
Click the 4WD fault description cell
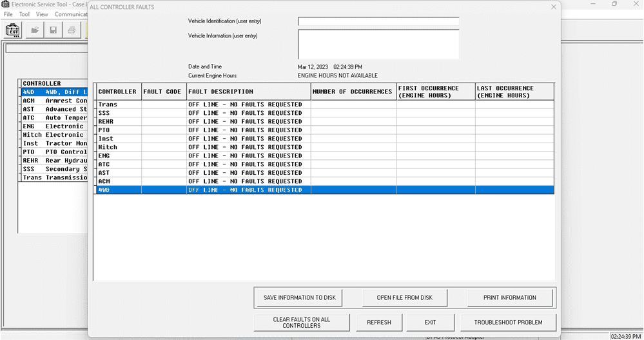click(x=248, y=190)
